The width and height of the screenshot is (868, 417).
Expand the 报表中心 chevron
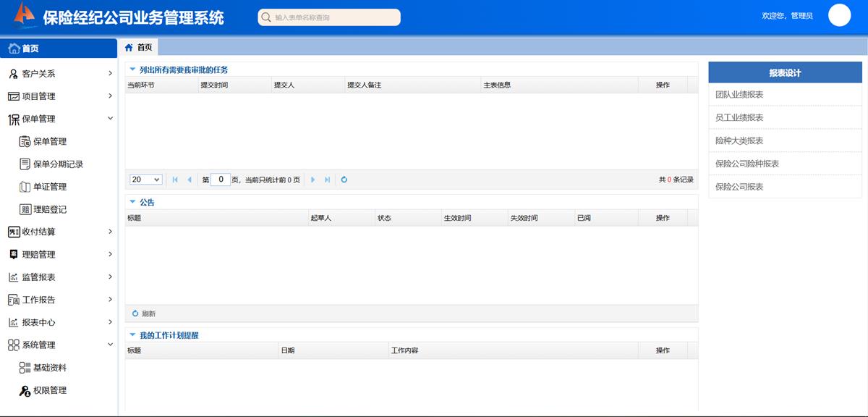point(110,322)
